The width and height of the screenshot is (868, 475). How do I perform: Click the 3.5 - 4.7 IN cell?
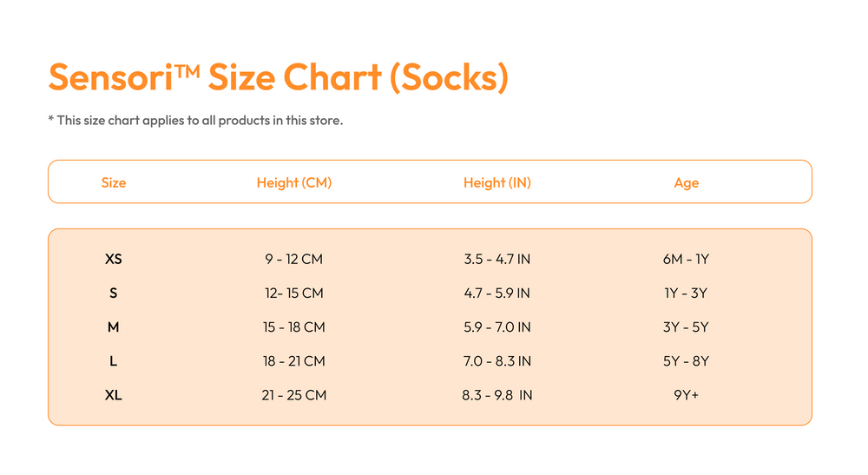tap(497, 259)
